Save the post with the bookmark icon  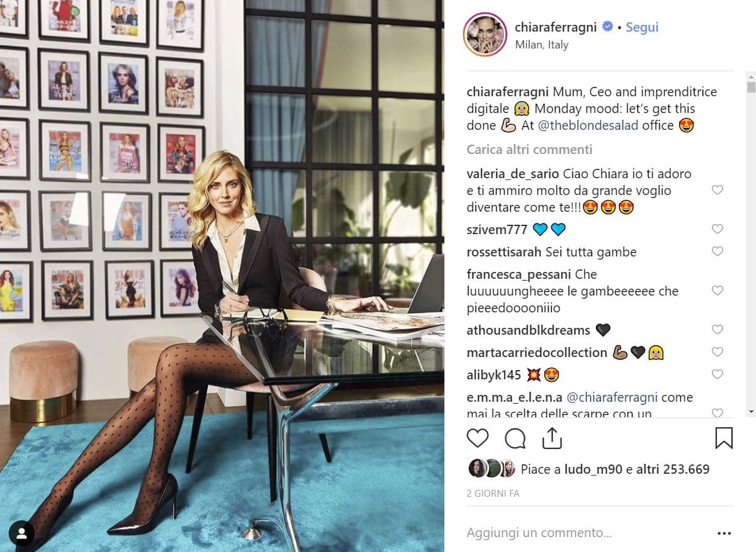[724, 438]
